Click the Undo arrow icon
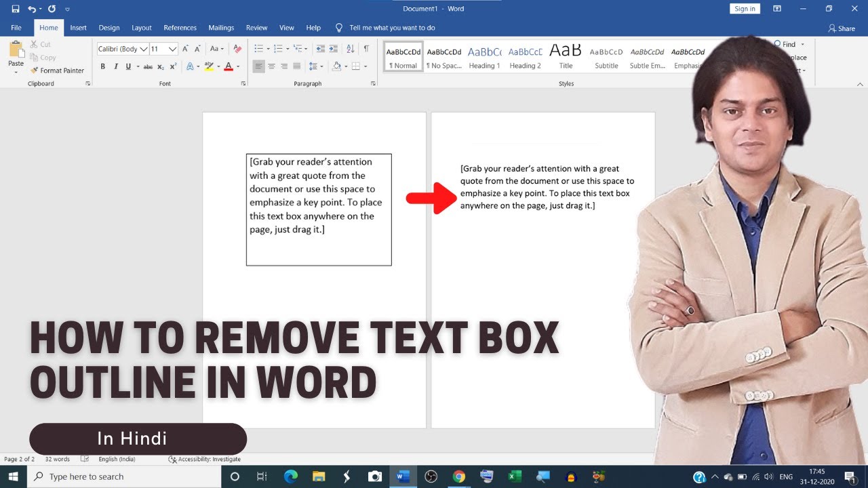The width and height of the screenshot is (868, 488). pos(32,9)
